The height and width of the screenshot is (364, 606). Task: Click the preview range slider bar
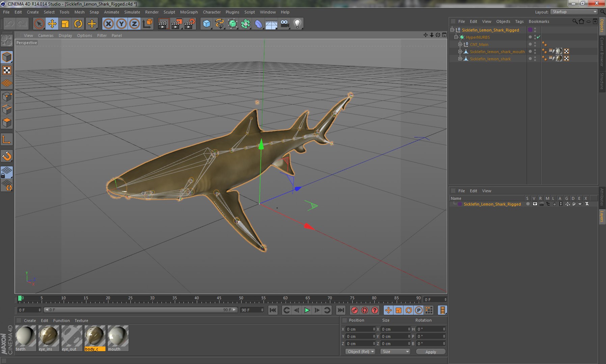141,310
